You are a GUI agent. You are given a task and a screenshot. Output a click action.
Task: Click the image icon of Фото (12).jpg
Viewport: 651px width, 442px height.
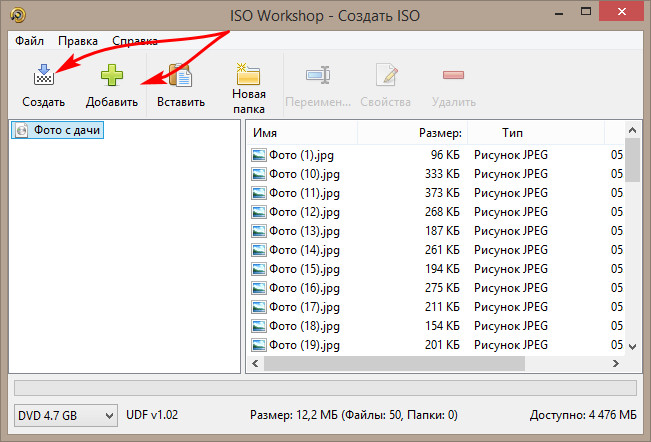pos(259,212)
